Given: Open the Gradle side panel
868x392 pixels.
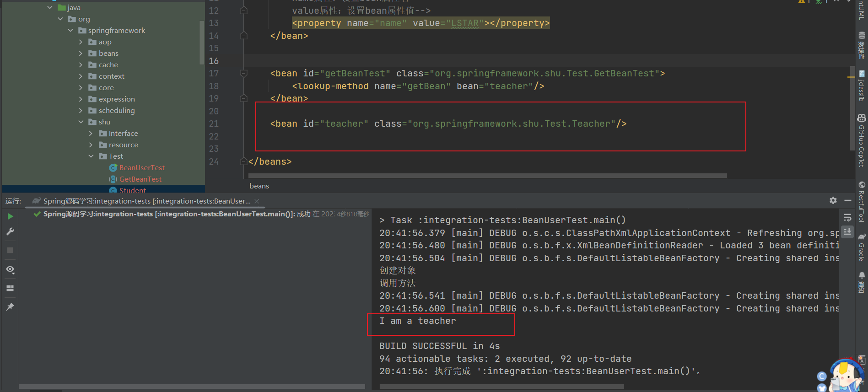Looking at the screenshot, I should (862, 247).
